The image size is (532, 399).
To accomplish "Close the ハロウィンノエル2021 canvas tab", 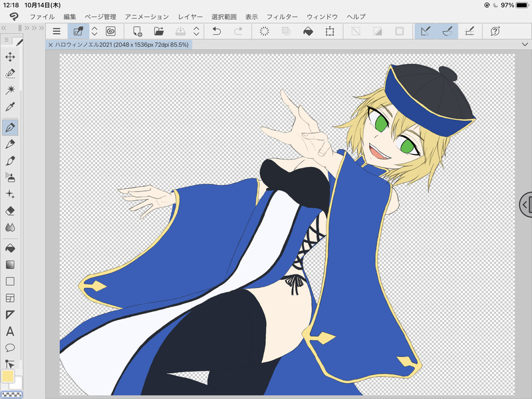I will 51,45.
